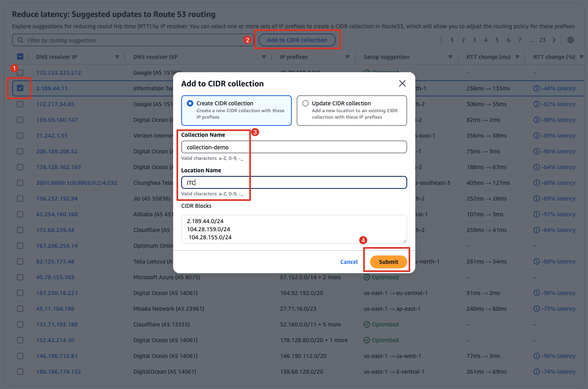Go to next page arrow in pagination
588x389 pixels.
(554, 40)
